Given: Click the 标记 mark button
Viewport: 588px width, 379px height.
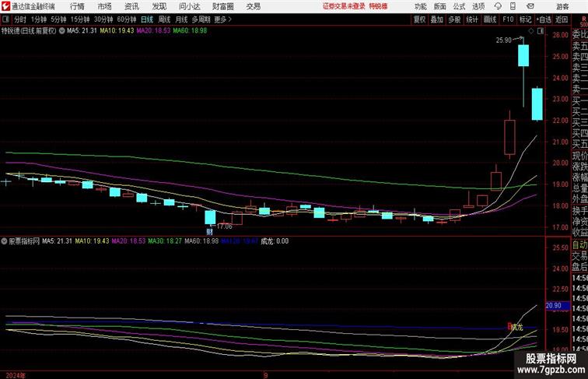Looking at the screenshot, I should pos(525,19).
